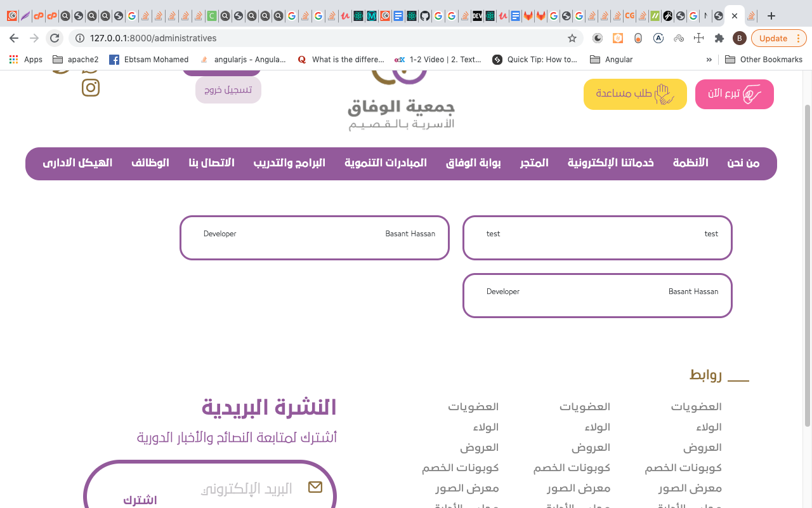This screenshot has width=812, height=508.
Task: Open the Apps grid shortcut in the bookmarks bar
Action: coord(26,60)
